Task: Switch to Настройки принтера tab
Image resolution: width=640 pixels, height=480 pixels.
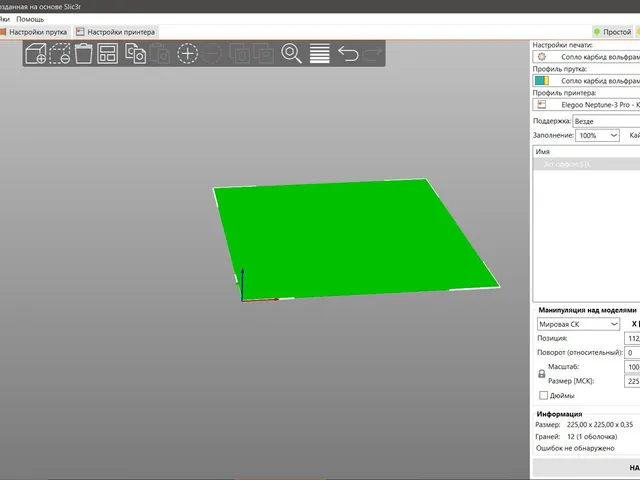Action: (x=116, y=32)
